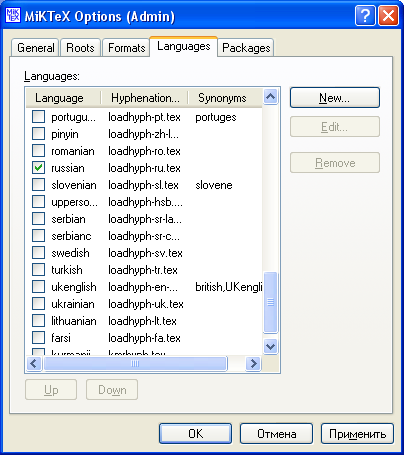404x455 pixels.
Task: Select the slovene synonym cell
Action: click(214, 185)
